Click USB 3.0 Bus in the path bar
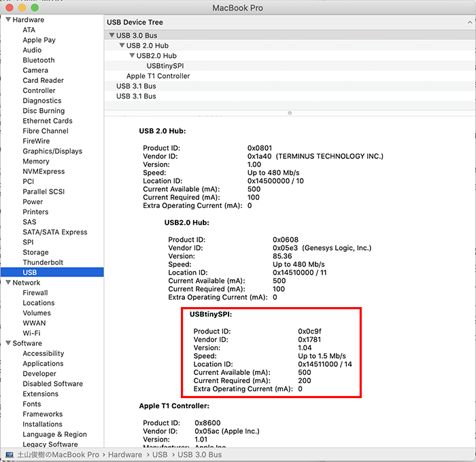The image size is (476, 462). click(200, 455)
